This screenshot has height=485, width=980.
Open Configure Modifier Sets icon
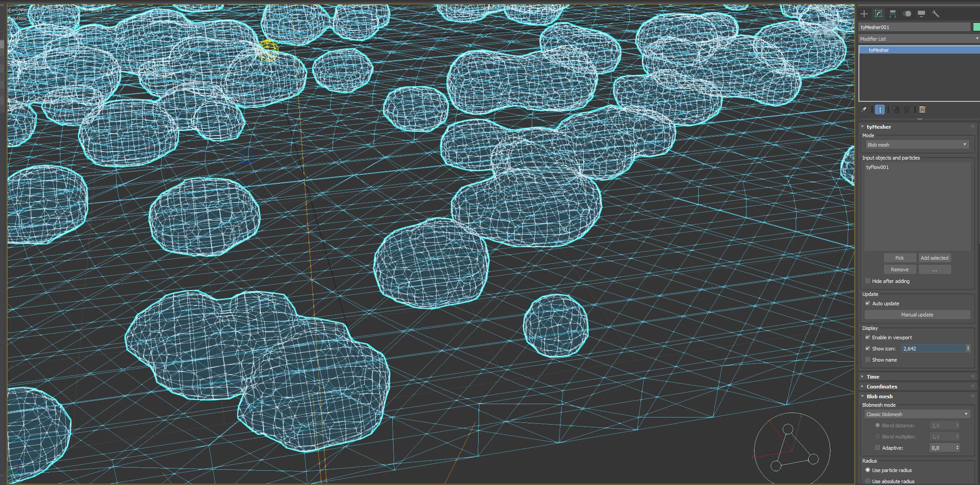tap(922, 110)
